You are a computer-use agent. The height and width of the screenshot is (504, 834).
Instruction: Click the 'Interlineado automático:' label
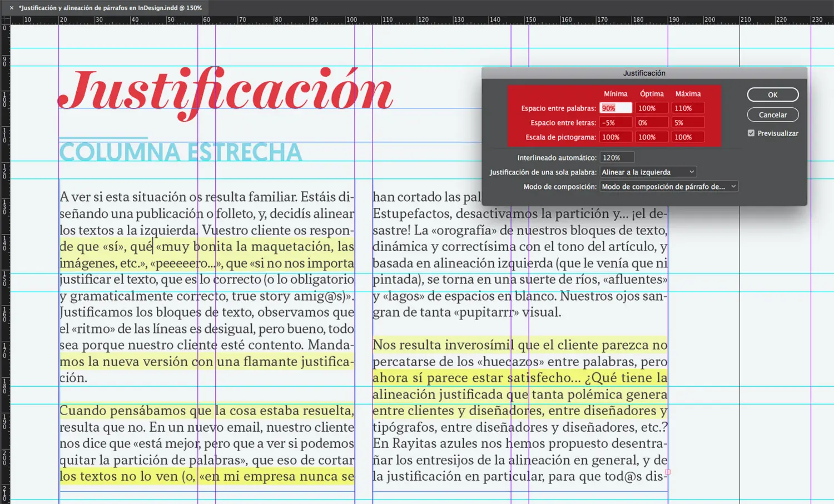[x=557, y=158]
